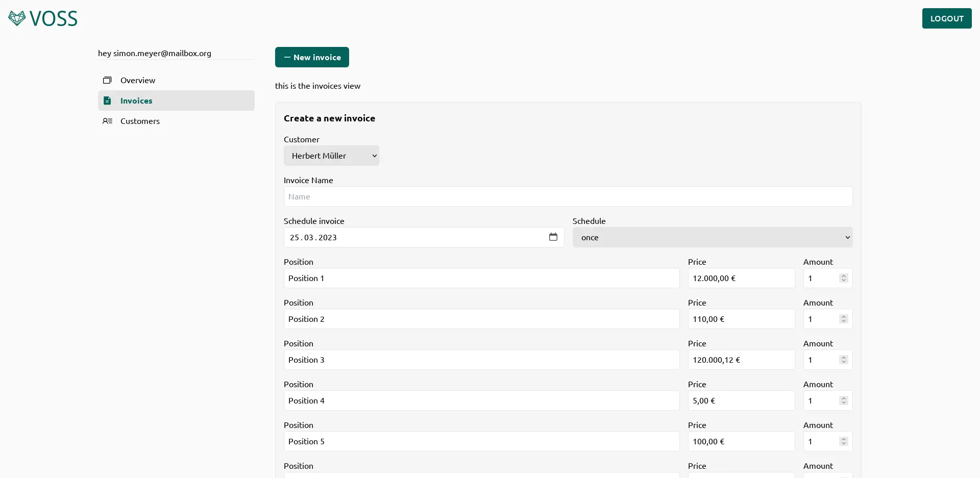Focus the Invoice Name field
The image size is (980, 478).
568,196
